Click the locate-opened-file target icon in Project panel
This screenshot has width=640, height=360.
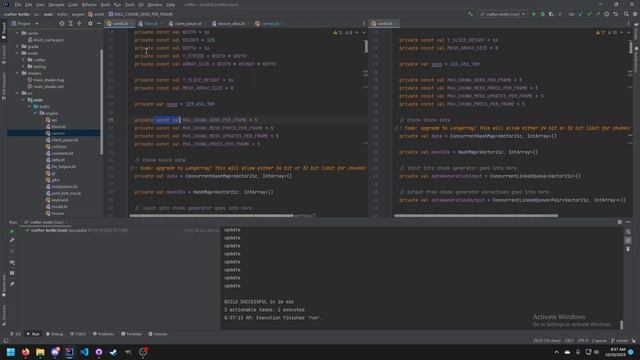pyautogui.click(x=62, y=24)
